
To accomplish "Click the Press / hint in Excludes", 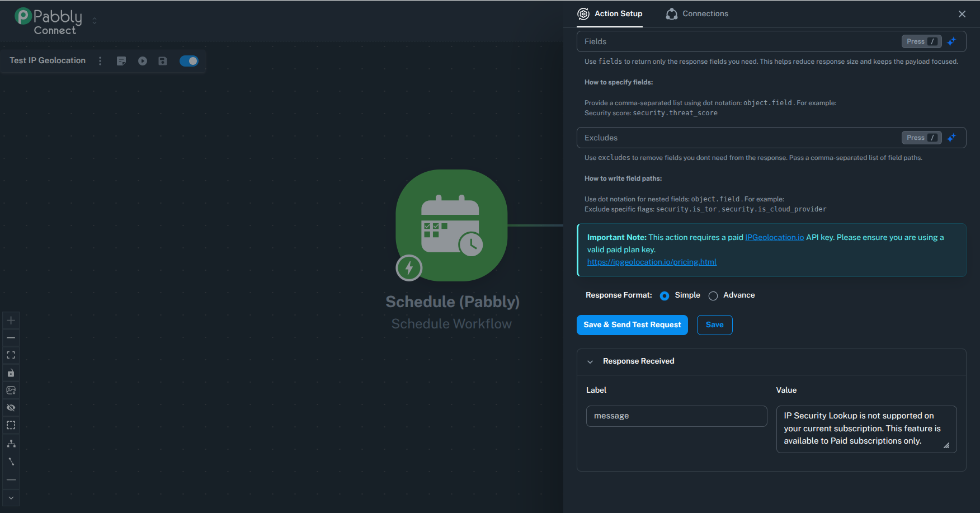I will click(921, 138).
